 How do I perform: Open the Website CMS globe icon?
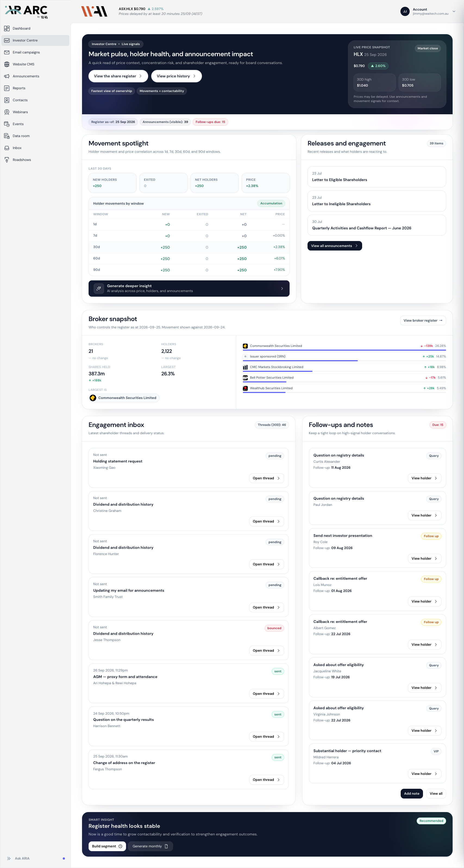pyautogui.click(x=7, y=64)
